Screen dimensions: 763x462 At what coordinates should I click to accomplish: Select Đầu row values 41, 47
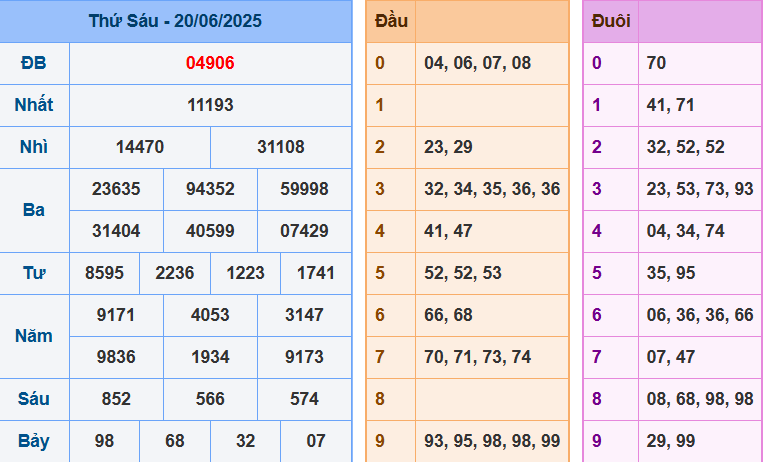pos(448,231)
